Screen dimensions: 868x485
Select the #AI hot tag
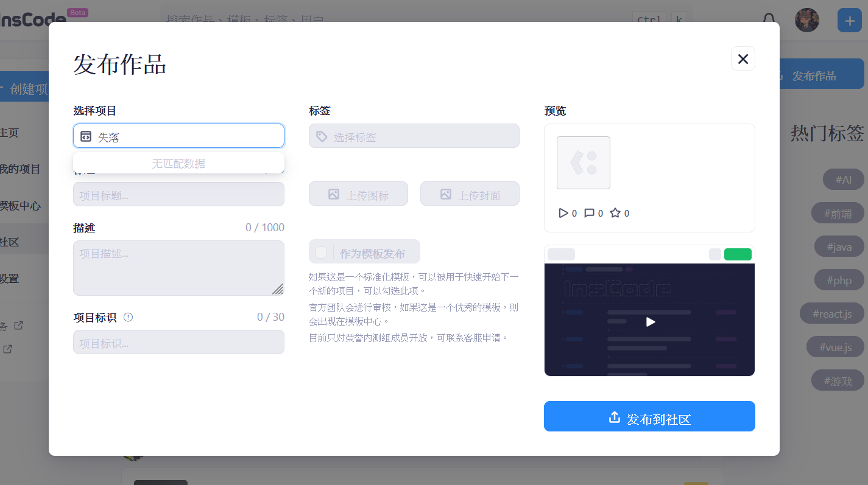(x=844, y=180)
